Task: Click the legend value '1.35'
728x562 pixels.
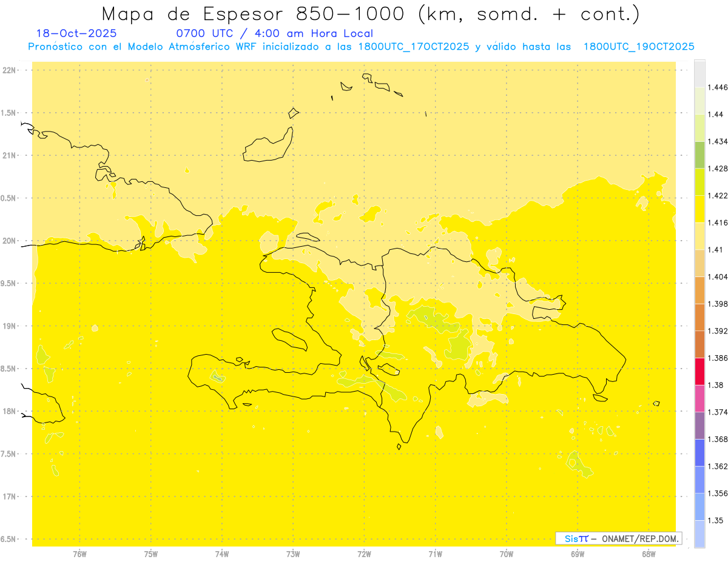Action: click(715, 520)
